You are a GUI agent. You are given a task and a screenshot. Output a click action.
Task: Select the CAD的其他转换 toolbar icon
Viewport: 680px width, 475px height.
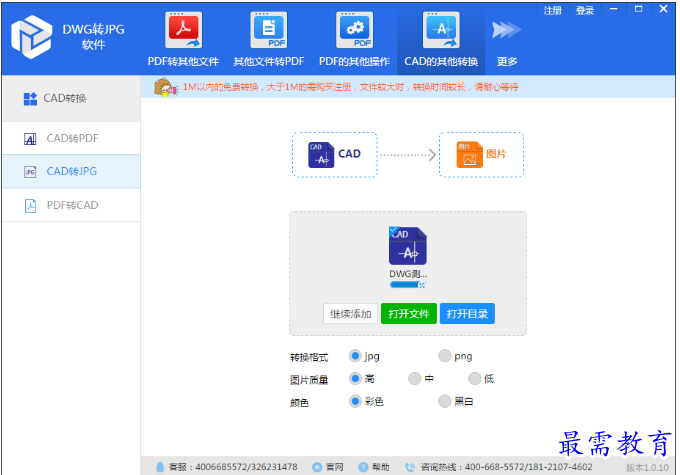[x=441, y=30]
